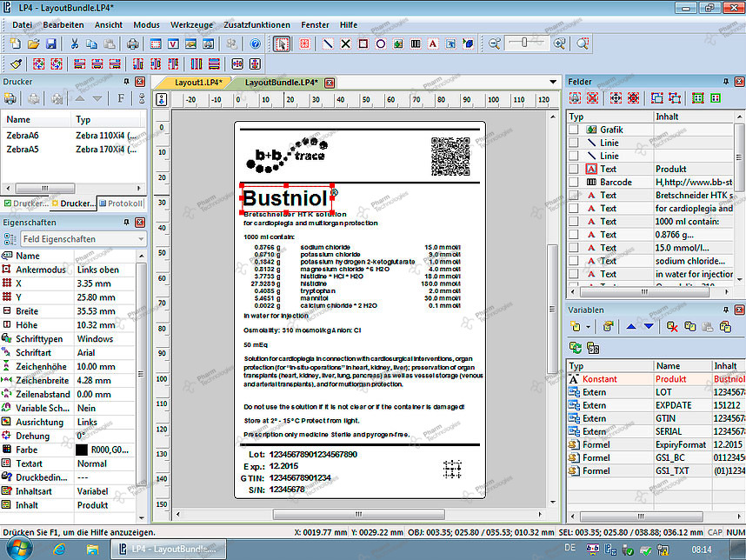Cut using the scissors icon
746x560 pixels.
(x=74, y=43)
